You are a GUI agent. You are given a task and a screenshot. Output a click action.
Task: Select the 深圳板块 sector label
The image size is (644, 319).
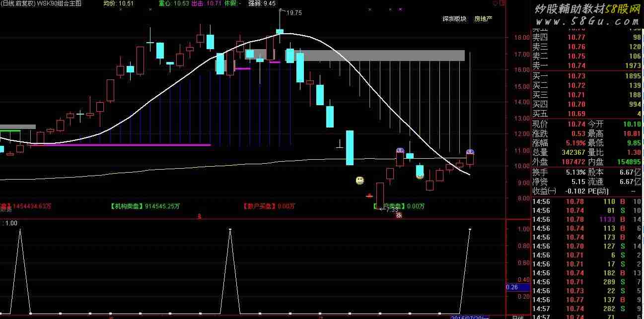point(455,19)
